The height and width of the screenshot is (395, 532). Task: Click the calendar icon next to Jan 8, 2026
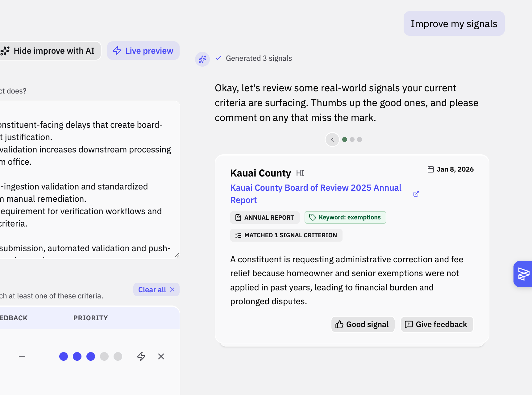click(x=431, y=169)
